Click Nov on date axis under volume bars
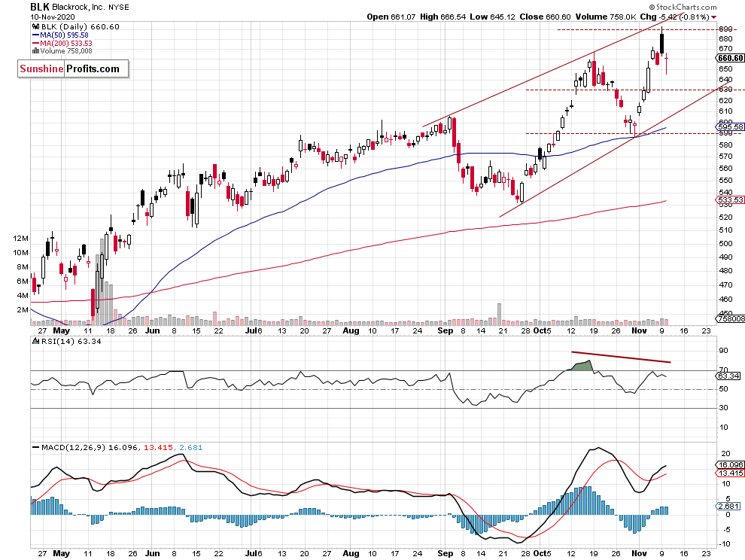The height and width of the screenshot is (560, 745). click(x=639, y=330)
